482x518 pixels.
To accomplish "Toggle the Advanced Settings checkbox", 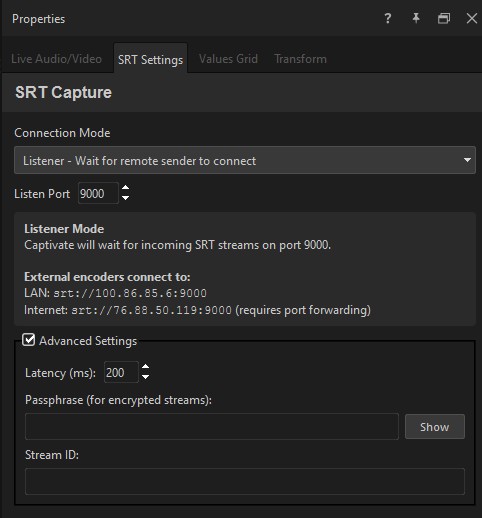I will (x=29, y=340).
